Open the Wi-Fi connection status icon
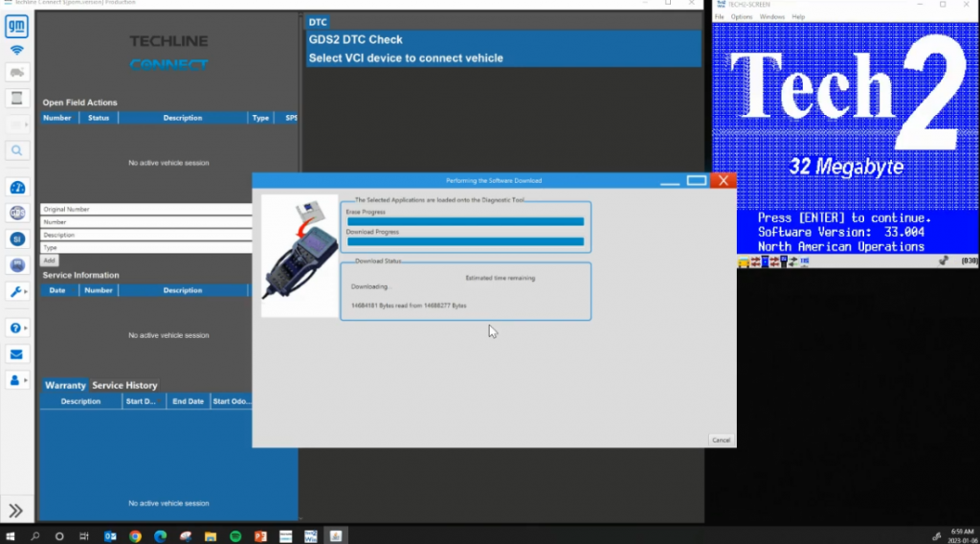Image resolution: width=980 pixels, height=544 pixels. pos(17,50)
